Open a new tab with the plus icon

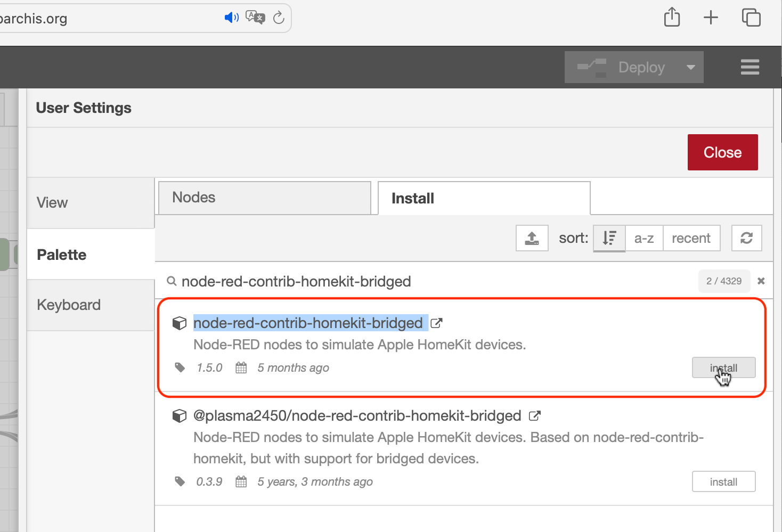coord(711,18)
